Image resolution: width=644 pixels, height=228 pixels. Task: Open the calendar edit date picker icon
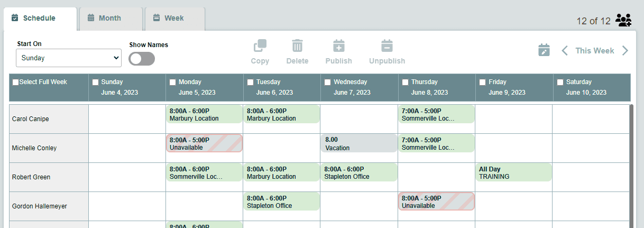tap(544, 50)
